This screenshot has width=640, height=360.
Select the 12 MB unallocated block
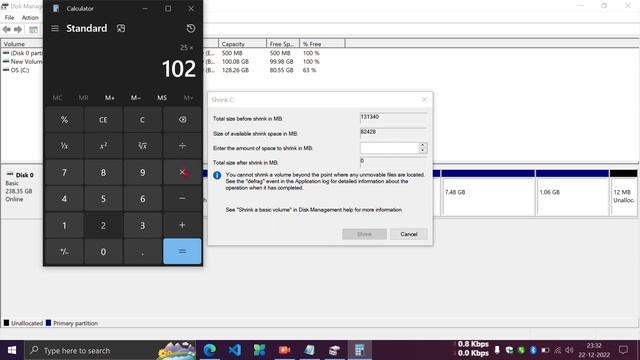(623, 193)
